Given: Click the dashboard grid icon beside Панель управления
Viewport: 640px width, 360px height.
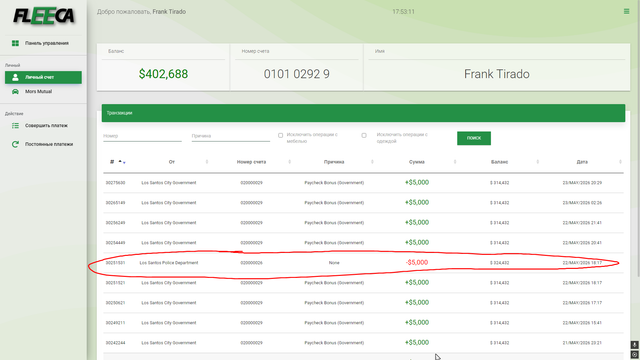Looking at the screenshot, I should (x=15, y=43).
